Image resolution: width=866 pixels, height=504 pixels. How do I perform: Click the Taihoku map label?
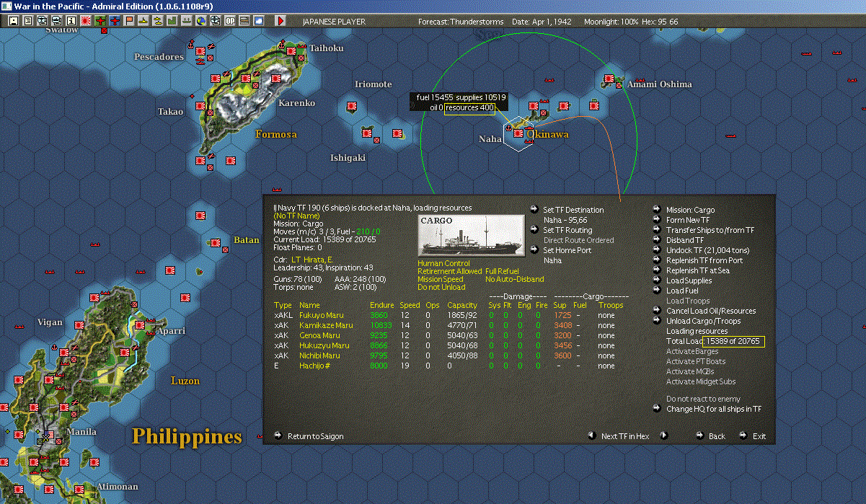[327, 48]
